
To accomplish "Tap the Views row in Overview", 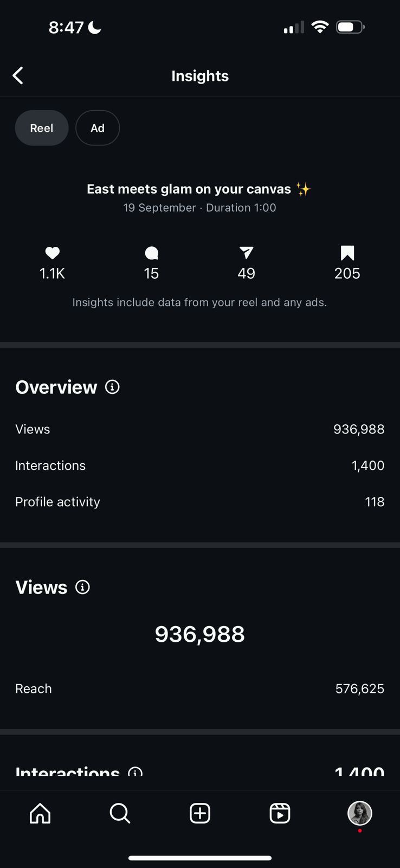I will tap(199, 429).
